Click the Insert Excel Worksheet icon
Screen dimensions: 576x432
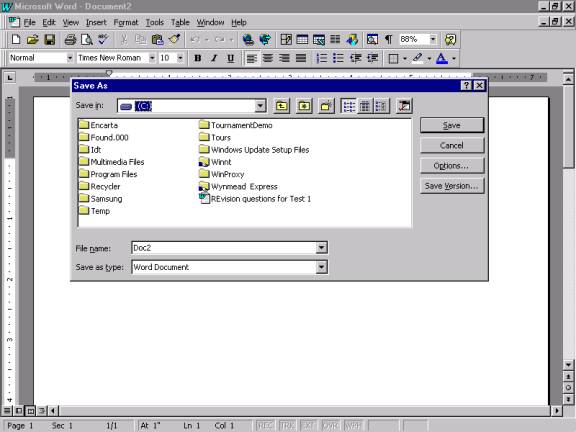(319, 39)
